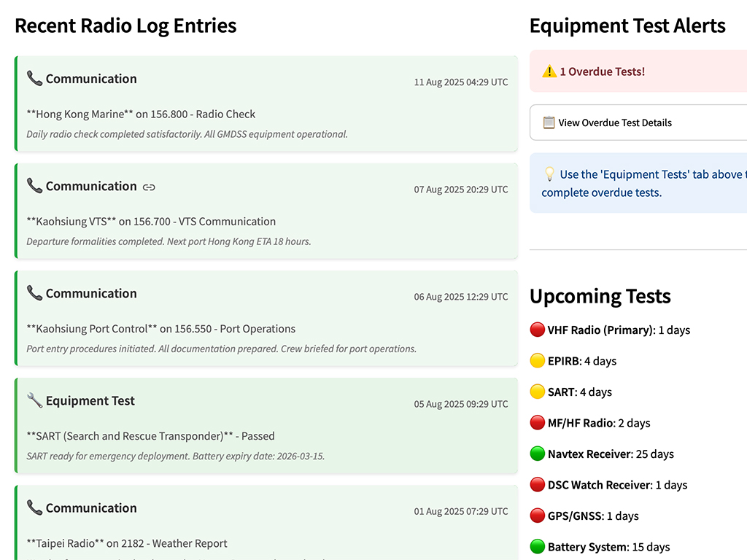Click 'SART: 4 days' text
The height and width of the screenshot is (560, 747).
580,392
